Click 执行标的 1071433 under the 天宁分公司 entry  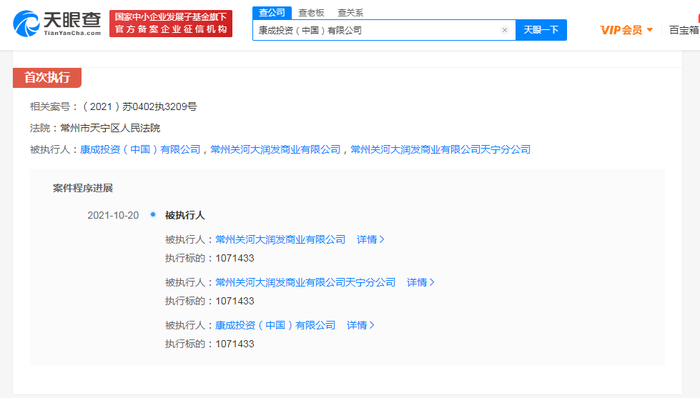[x=210, y=301]
